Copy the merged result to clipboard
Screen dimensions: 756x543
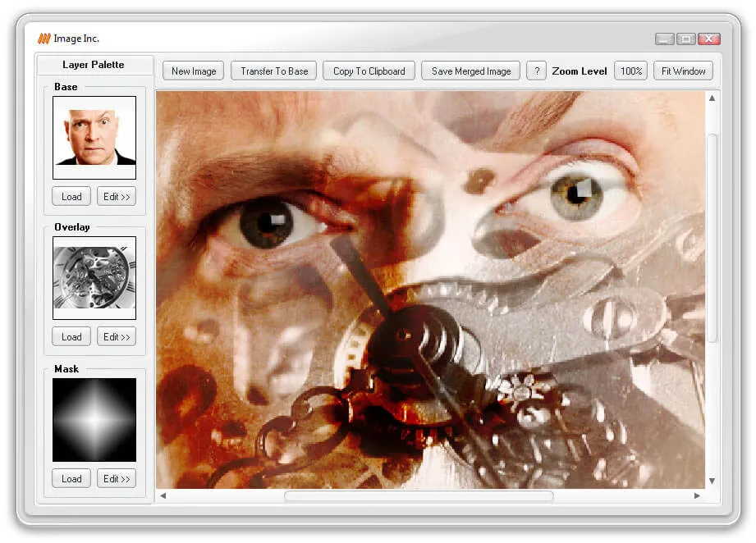[x=368, y=71]
